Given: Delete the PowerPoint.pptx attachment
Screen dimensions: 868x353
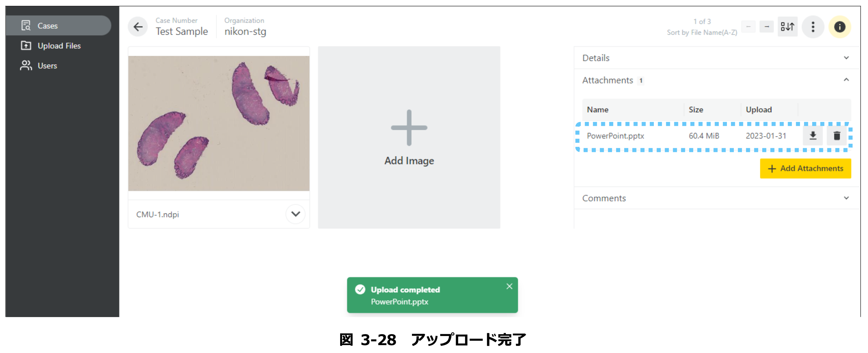Looking at the screenshot, I should pyautogui.click(x=836, y=136).
